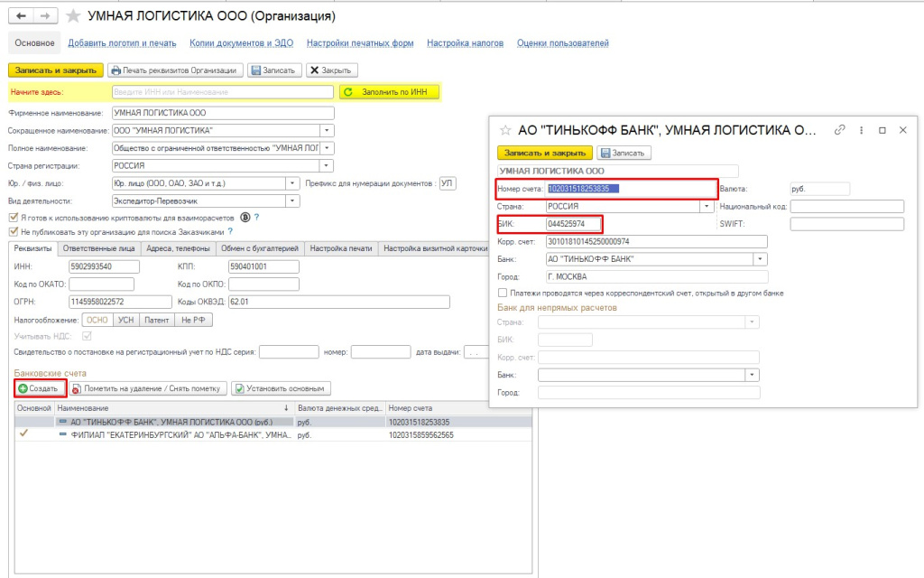
Task: Click Пометить на удаление / Снять пометку
Action: pyautogui.click(x=148, y=388)
